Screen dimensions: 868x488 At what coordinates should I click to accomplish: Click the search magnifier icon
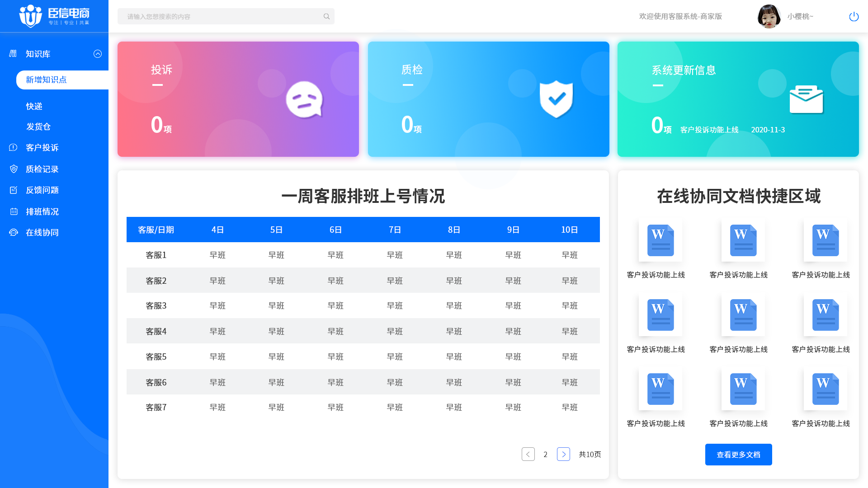pos(326,16)
